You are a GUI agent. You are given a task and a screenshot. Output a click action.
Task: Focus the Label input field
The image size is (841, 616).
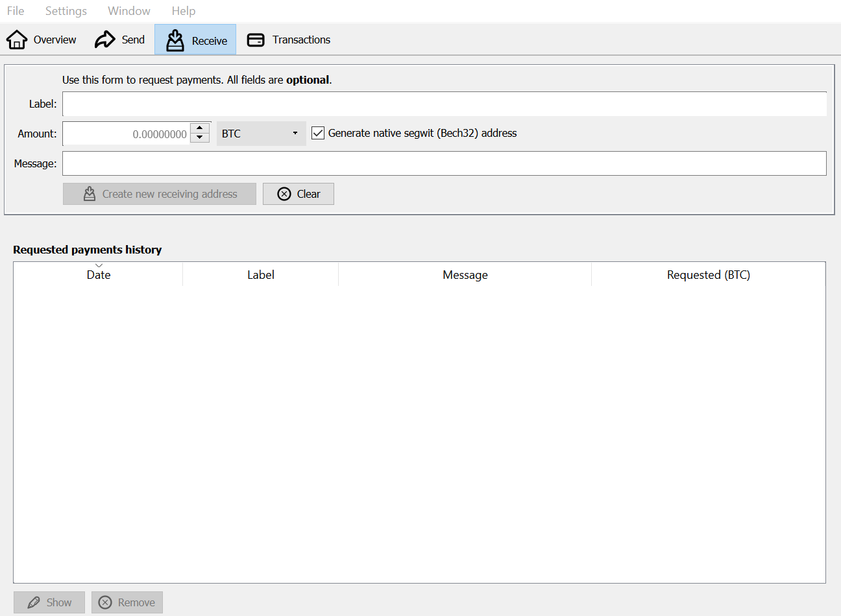pyautogui.click(x=445, y=104)
